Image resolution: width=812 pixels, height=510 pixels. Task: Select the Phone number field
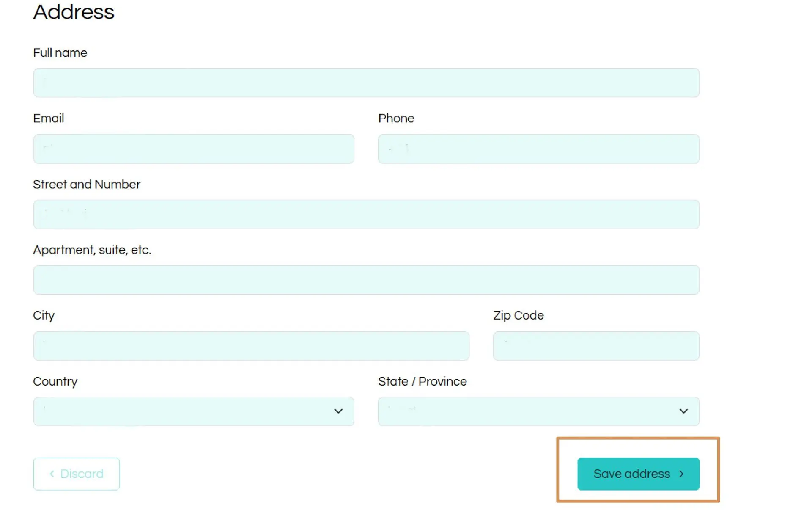coord(539,149)
